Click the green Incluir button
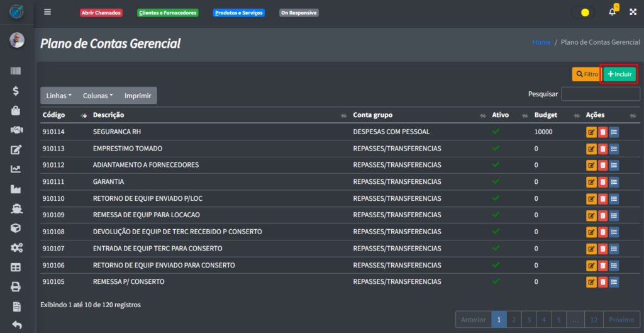Image resolution: width=644 pixels, height=333 pixels. 619,74
